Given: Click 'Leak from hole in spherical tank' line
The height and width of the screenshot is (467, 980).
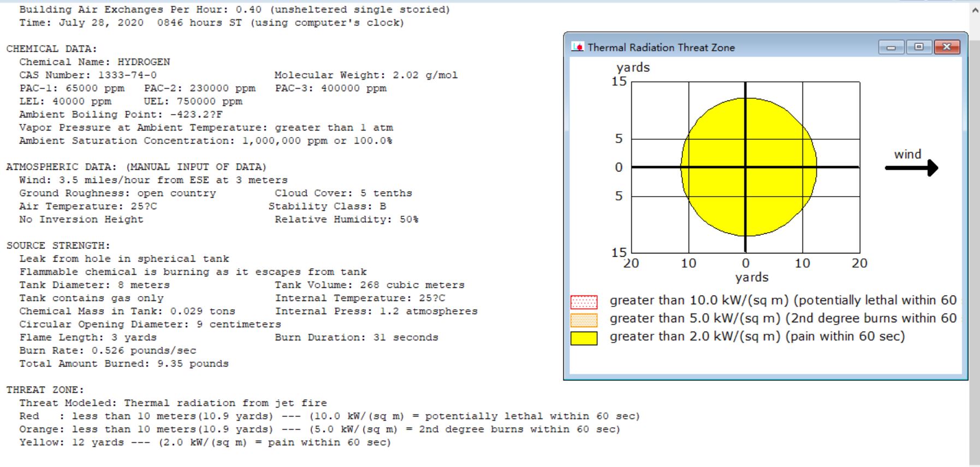Looking at the screenshot, I should [124, 258].
